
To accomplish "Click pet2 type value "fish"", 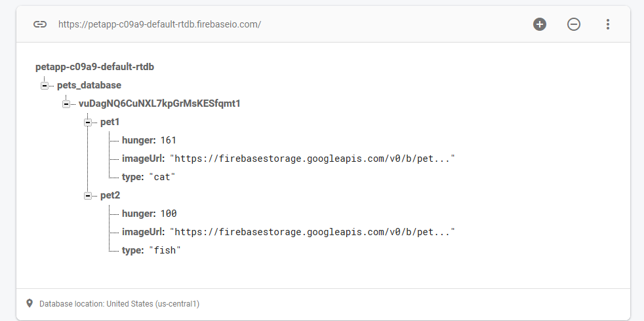I will click(x=165, y=250).
